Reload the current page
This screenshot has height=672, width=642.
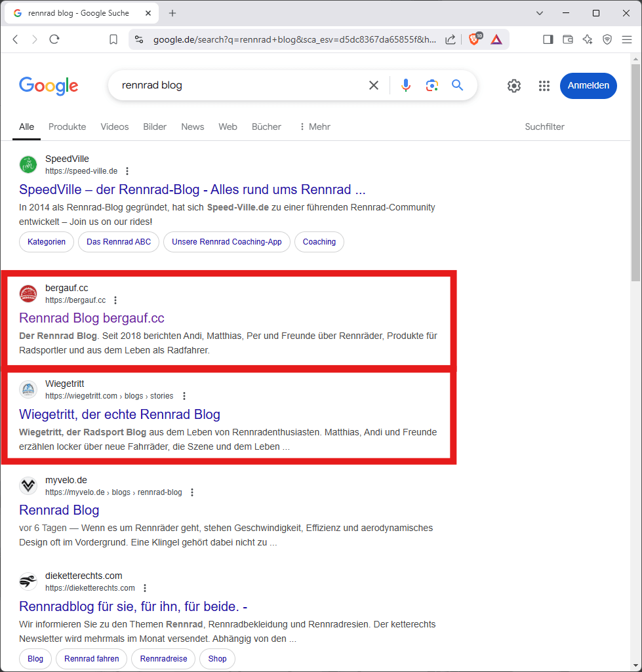pos(54,39)
